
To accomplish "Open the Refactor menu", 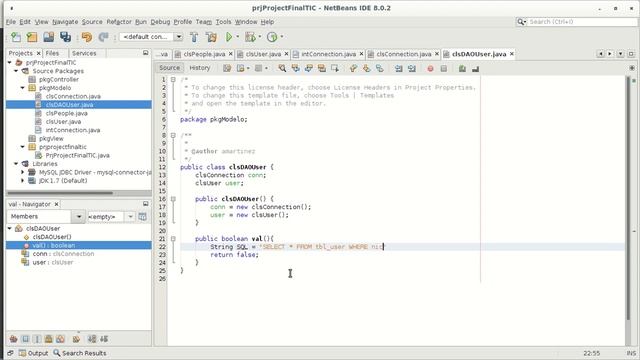I will coord(119,22).
